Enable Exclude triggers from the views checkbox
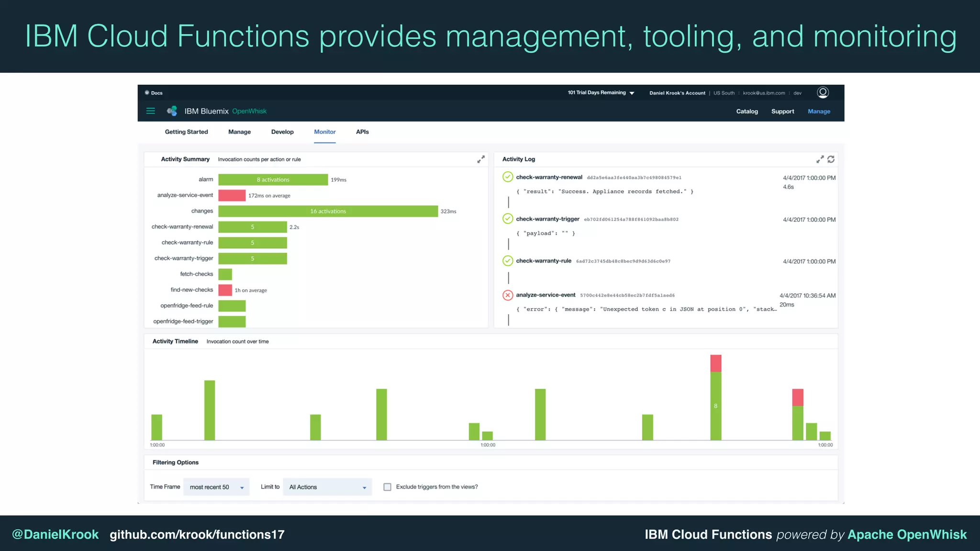 coord(387,487)
